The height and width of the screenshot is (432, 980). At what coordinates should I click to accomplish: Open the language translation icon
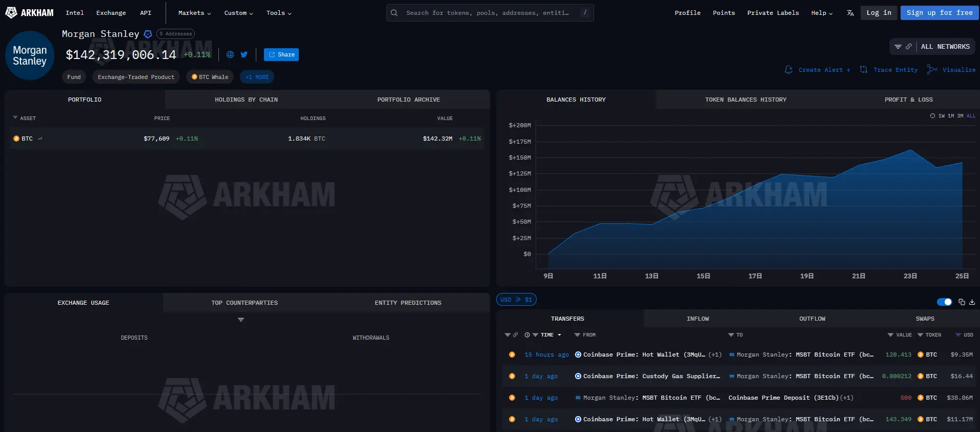coord(850,13)
